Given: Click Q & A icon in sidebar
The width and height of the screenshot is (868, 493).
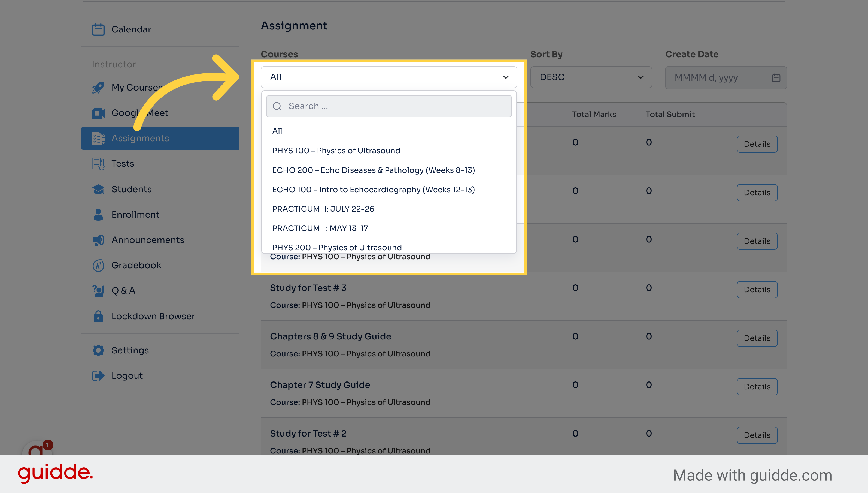Looking at the screenshot, I should [97, 291].
